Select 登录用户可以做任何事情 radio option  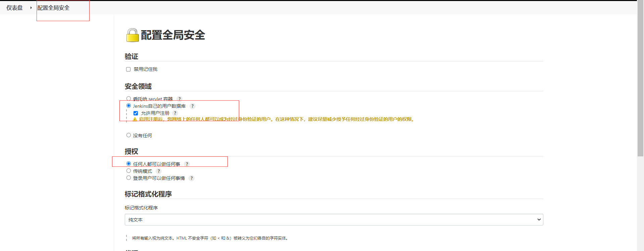pos(128,178)
